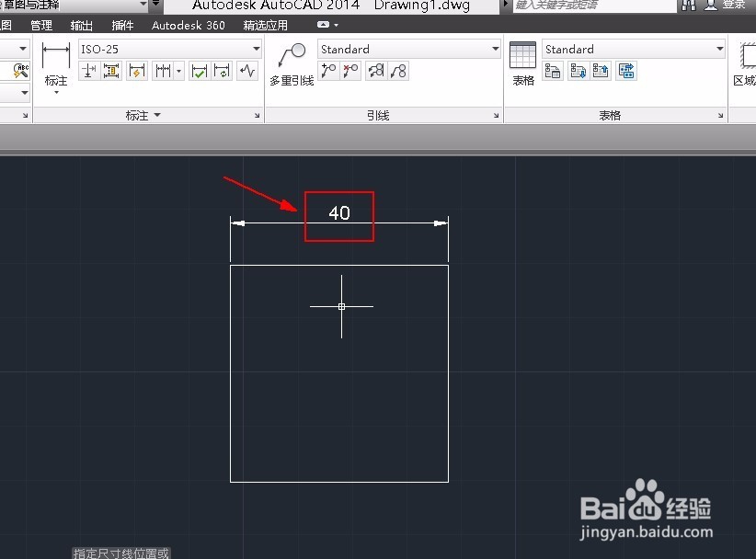This screenshot has height=559, width=756.
Task: Click the ABC spell check icon
Action: tap(20, 72)
